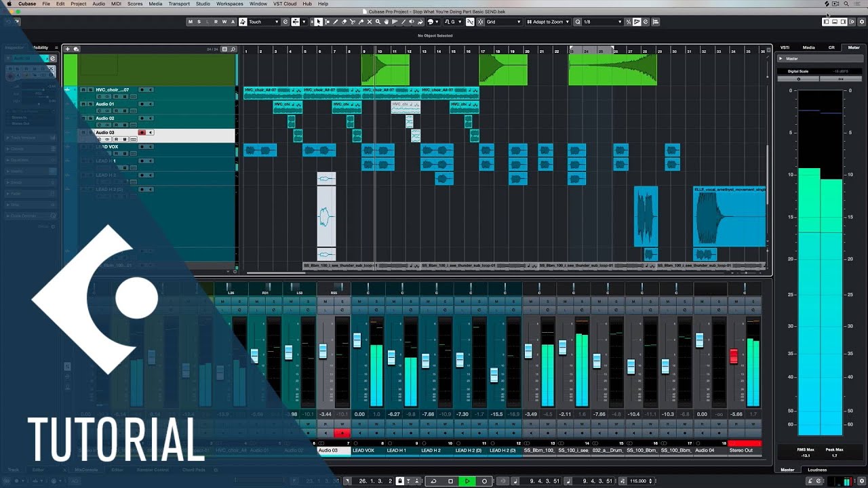Screen dimensions: 868x488
Task: Toggle global Solo S button in toolbar
Action: coord(198,22)
